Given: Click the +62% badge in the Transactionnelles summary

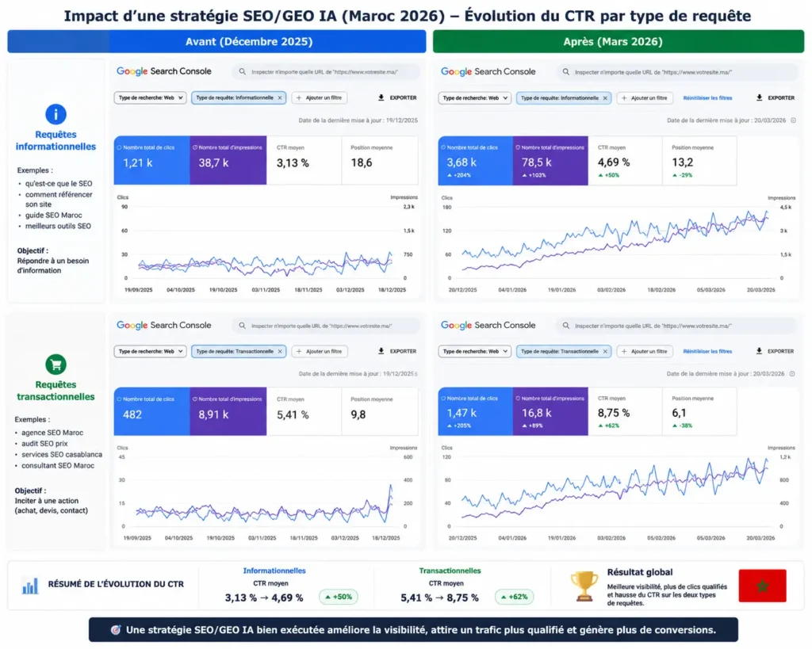Looking at the screenshot, I should point(514,597).
